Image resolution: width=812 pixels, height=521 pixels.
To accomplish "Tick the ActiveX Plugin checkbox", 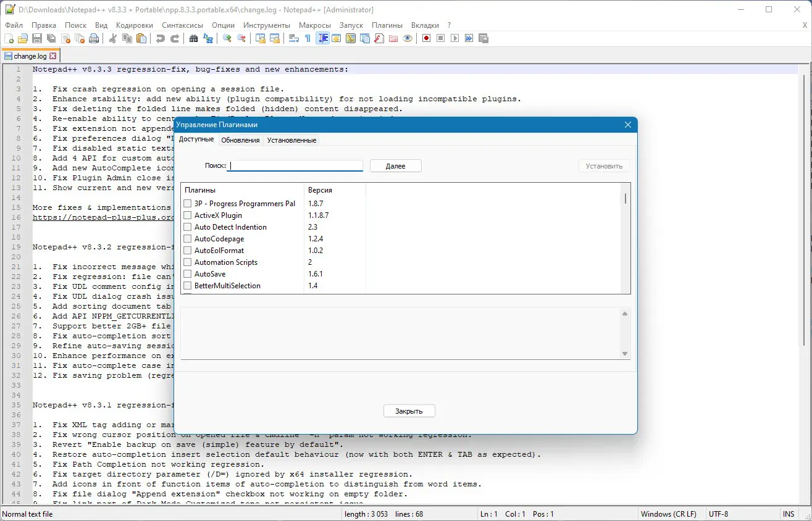I will (x=188, y=215).
